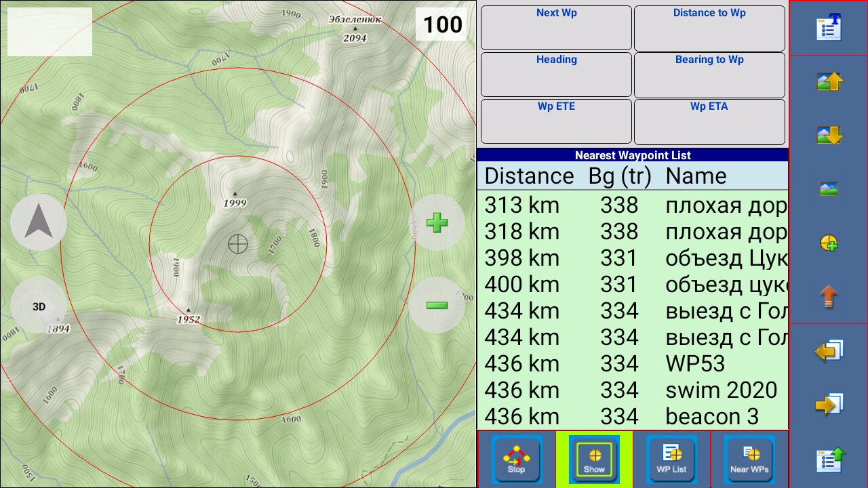Tap the Stop route navigation button
Screen dimensions: 868x488
pyautogui.click(x=516, y=459)
